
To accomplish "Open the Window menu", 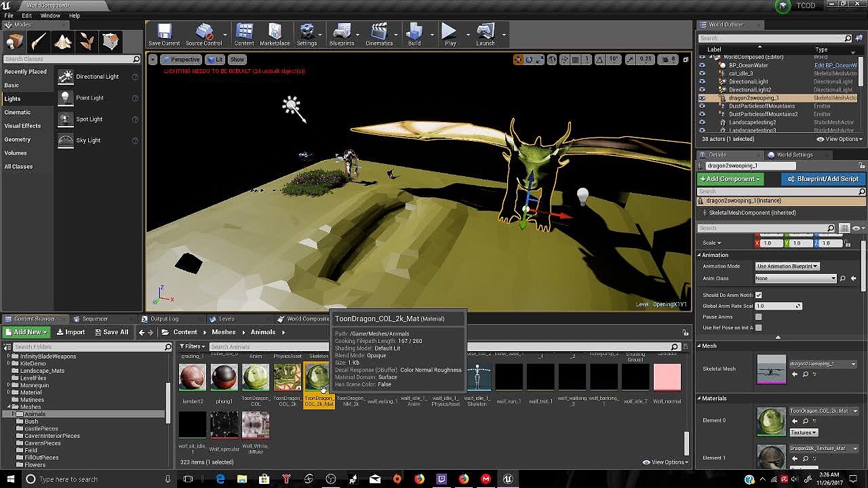I will tap(50, 16).
